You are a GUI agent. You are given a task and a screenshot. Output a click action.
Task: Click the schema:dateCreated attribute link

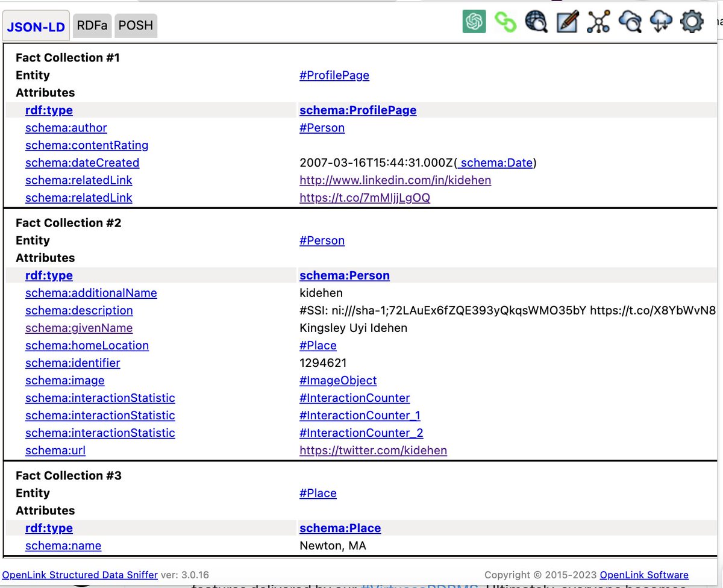82,163
